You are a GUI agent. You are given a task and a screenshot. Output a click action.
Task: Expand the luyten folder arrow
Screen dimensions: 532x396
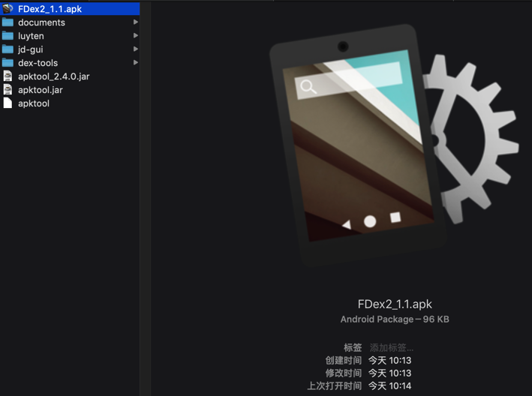coord(135,35)
